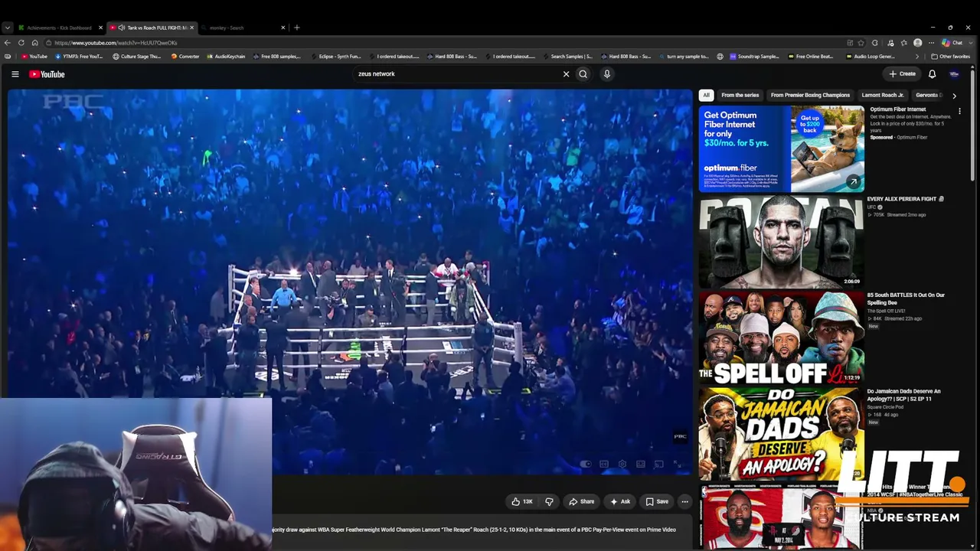Enter fullscreen in video player
This screenshot has width=980, height=551.
677,464
